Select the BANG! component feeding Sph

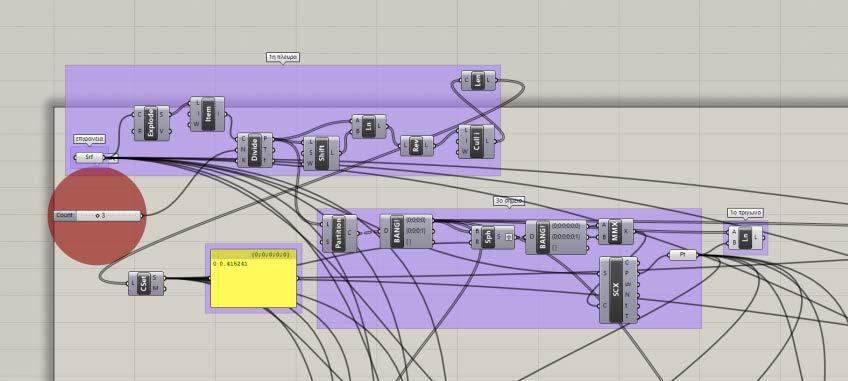406,231
